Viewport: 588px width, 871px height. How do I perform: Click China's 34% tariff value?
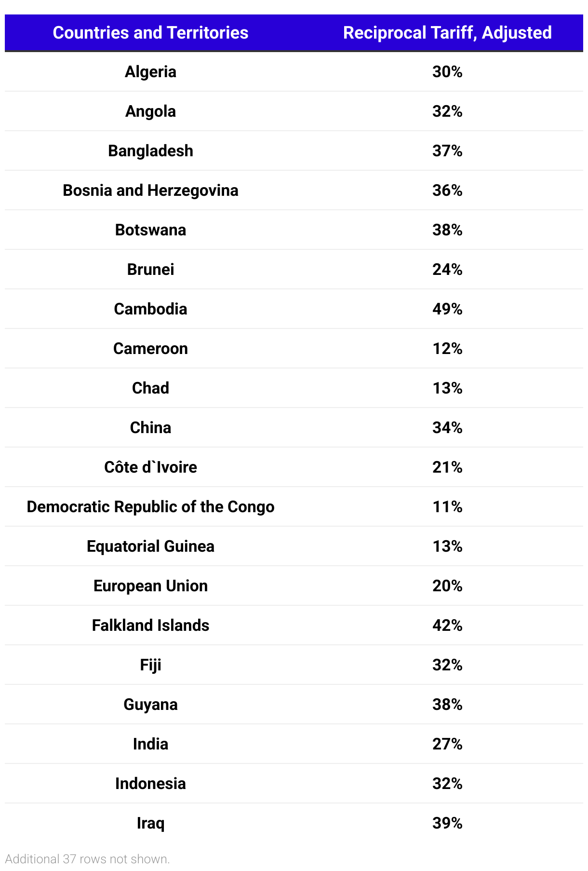click(x=447, y=428)
